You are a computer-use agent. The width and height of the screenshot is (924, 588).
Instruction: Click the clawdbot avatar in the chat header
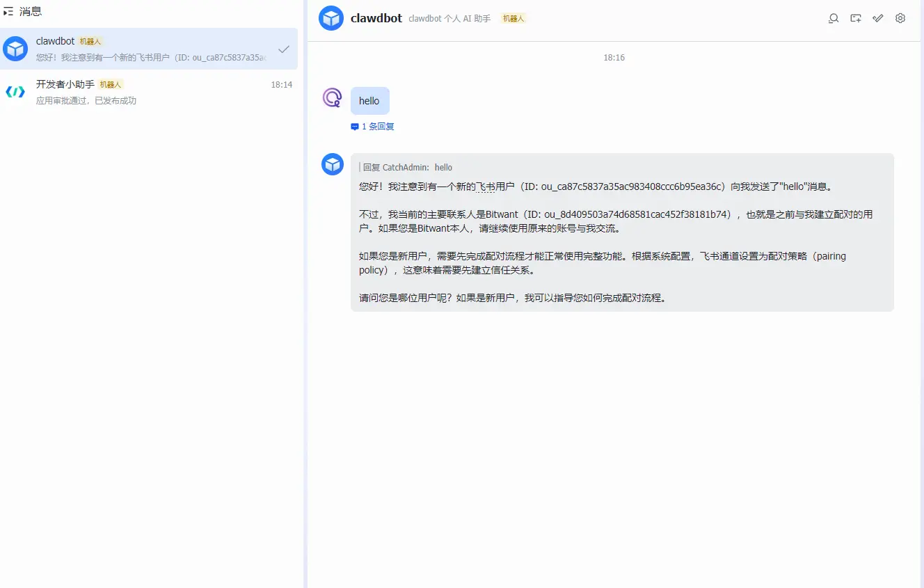(331, 18)
